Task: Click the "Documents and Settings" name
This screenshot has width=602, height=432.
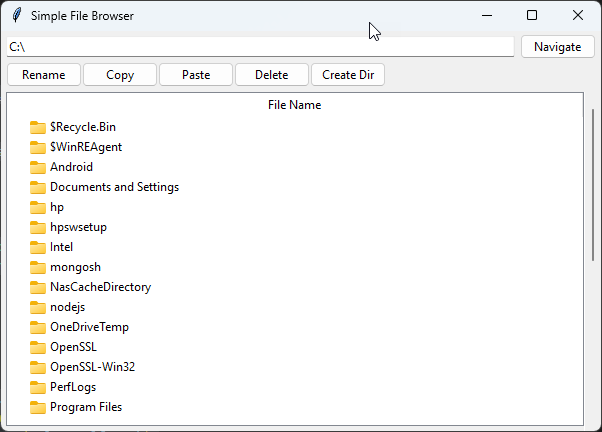Action: pos(114,187)
